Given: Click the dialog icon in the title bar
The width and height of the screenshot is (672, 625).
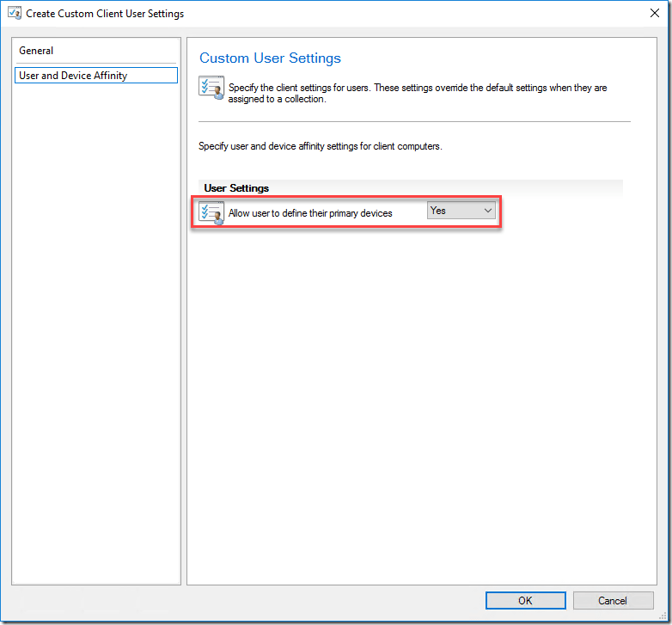Looking at the screenshot, I should point(14,14).
